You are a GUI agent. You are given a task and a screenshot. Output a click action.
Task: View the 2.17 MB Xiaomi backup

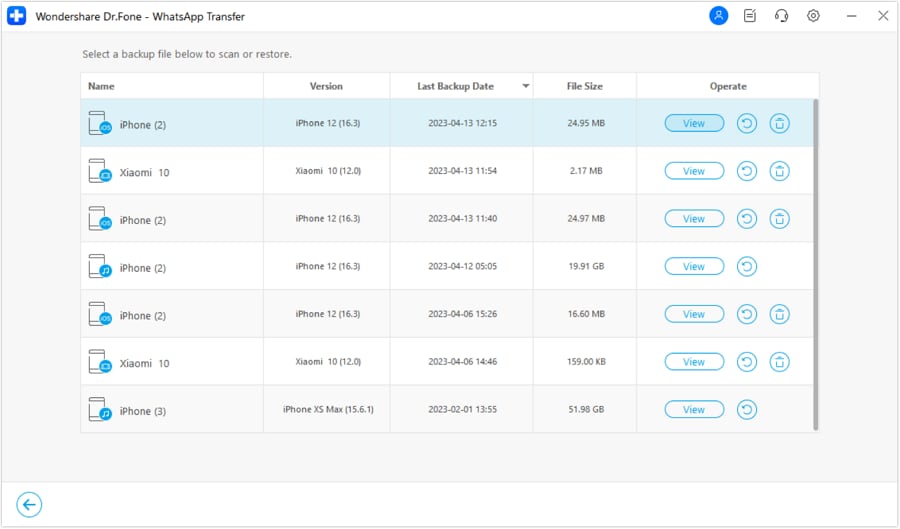point(694,171)
